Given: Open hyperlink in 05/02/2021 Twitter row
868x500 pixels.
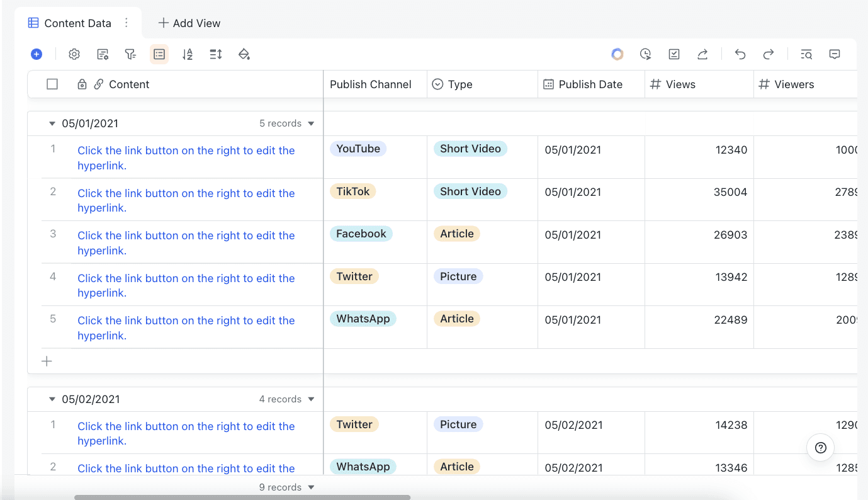Looking at the screenshot, I should click(186, 434).
